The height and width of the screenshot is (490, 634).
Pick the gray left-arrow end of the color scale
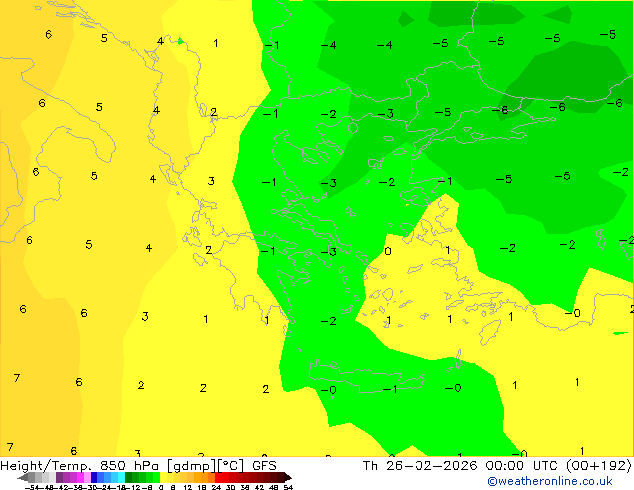(23, 477)
